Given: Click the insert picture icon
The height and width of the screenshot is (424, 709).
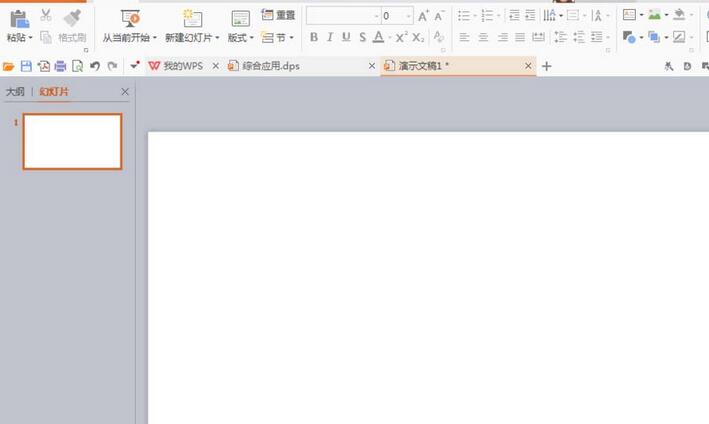Looking at the screenshot, I should click(654, 15).
